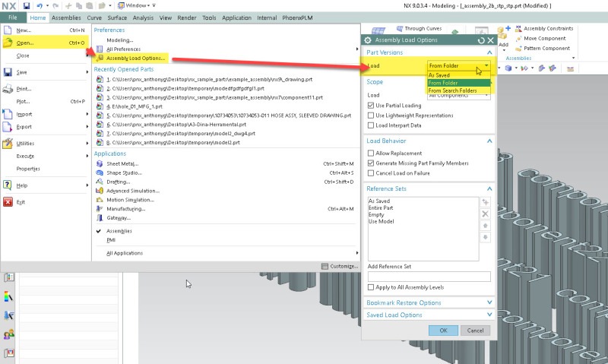Switch to the Assemblies ribbon tab
Viewport: 608px width, 364px height.
pos(66,17)
